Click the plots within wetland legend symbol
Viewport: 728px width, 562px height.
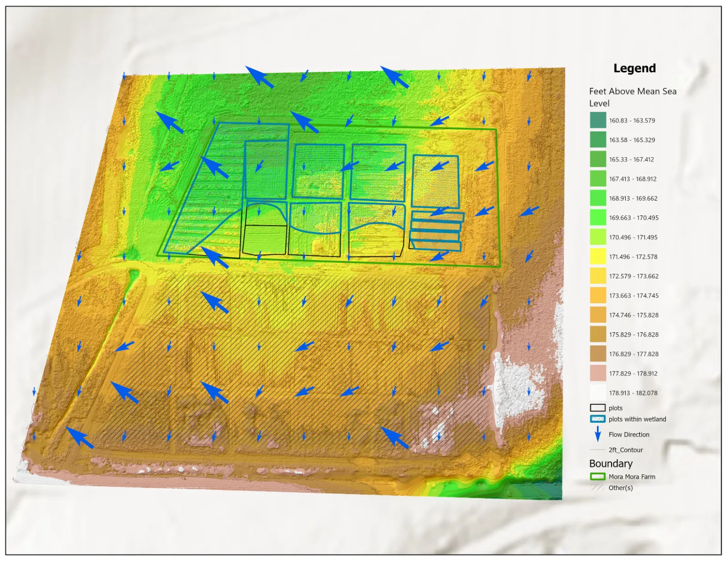tap(598, 419)
